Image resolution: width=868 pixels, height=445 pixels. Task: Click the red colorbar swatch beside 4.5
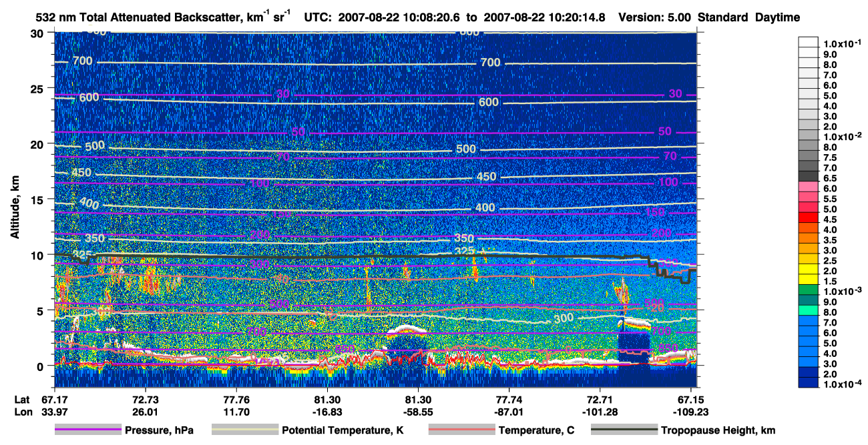(x=809, y=217)
